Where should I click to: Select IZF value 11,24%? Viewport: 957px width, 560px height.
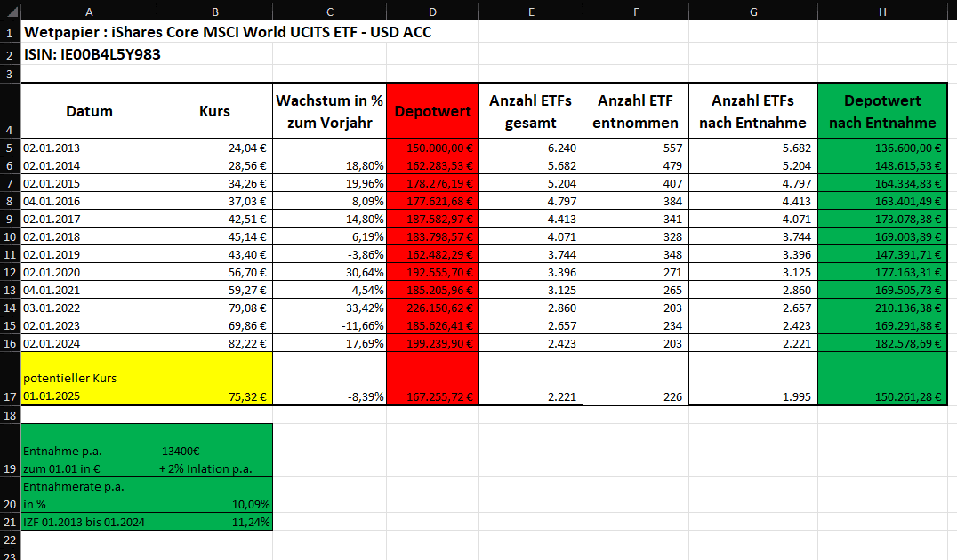[x=215, y=522]
